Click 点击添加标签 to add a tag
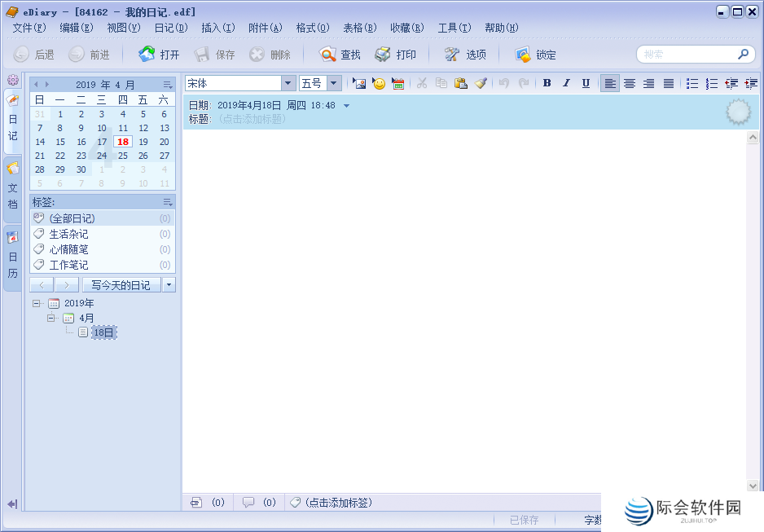Screen dimensions: 764x532 337,503
